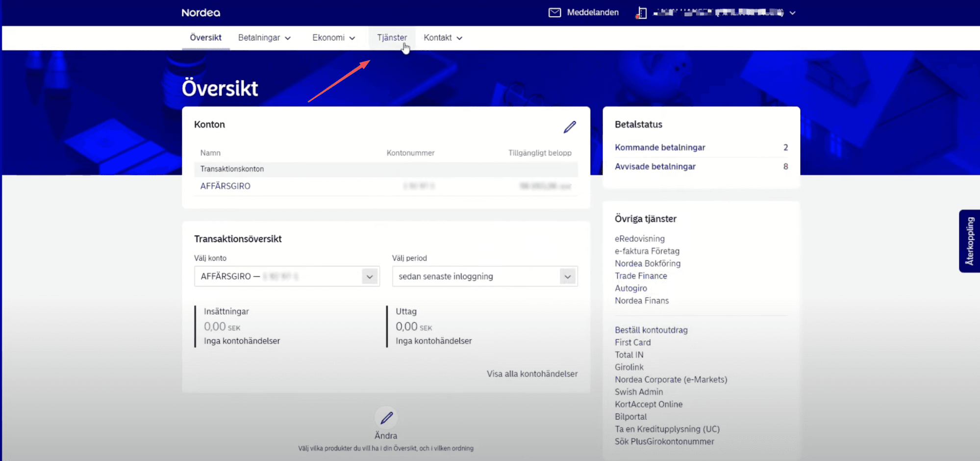The width and height of the screenshot is (980, 461).
Task: Click the count 2 beside Kommande betalningar
Action: (x=785, y=147)
